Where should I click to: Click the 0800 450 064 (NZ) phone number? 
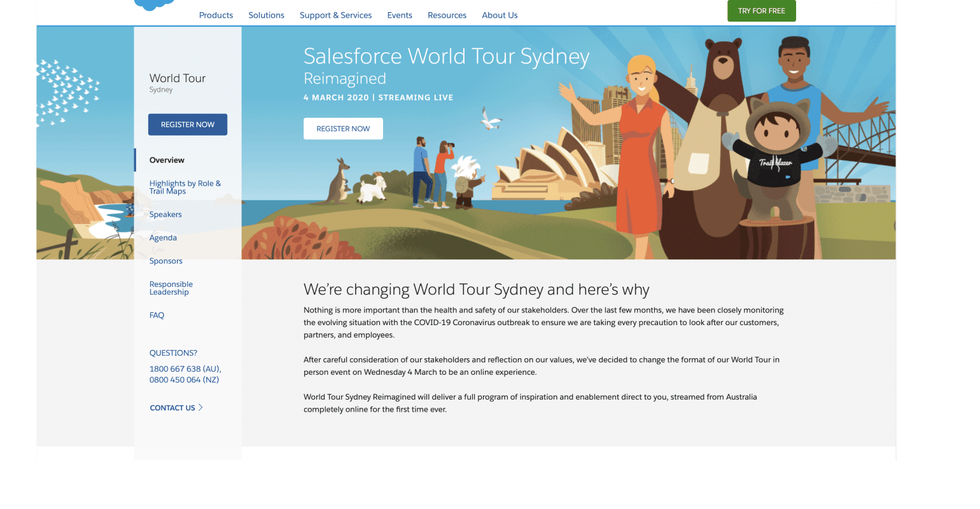pos(184,380)
